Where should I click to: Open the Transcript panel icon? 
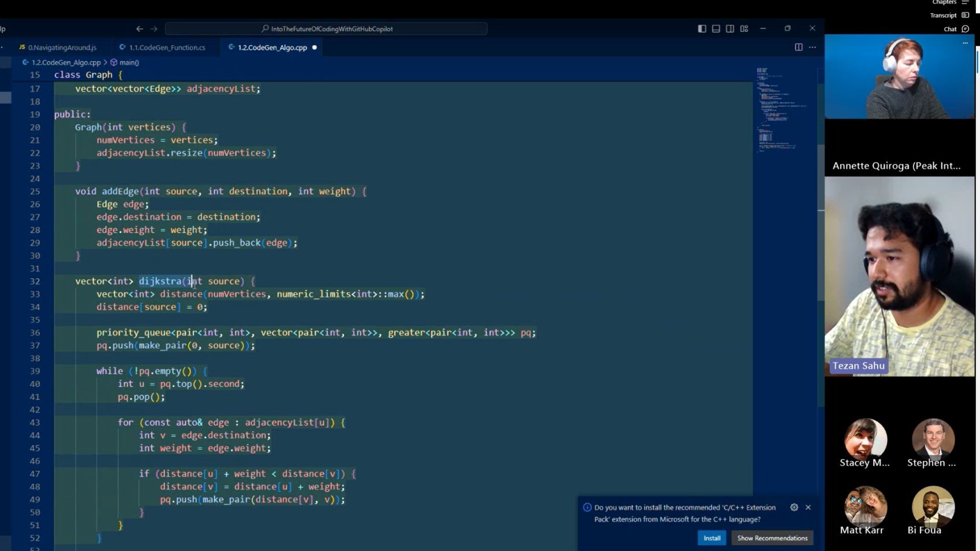point(965,15)
